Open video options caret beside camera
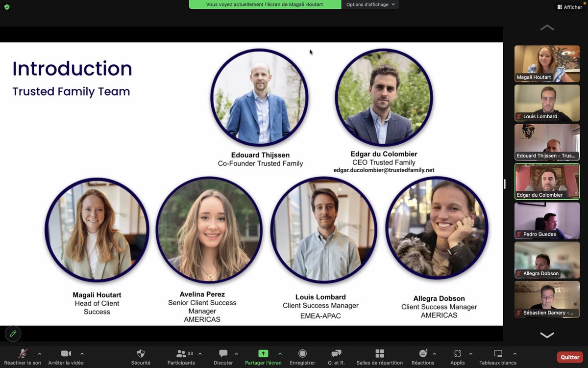This screenshot has width=588, height=368. pyautogui.click(x=82, y=353)
